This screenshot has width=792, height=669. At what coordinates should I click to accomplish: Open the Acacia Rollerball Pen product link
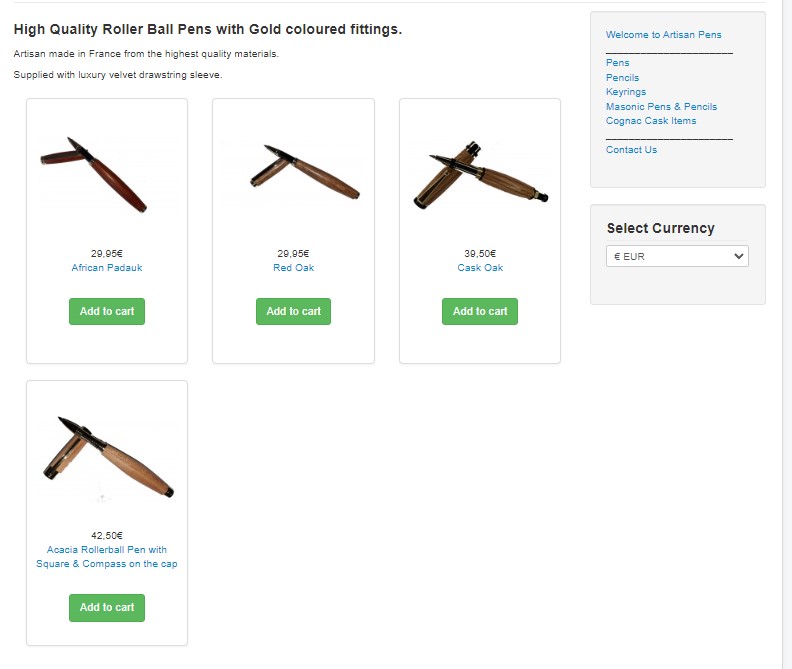[x=107, y=556]
